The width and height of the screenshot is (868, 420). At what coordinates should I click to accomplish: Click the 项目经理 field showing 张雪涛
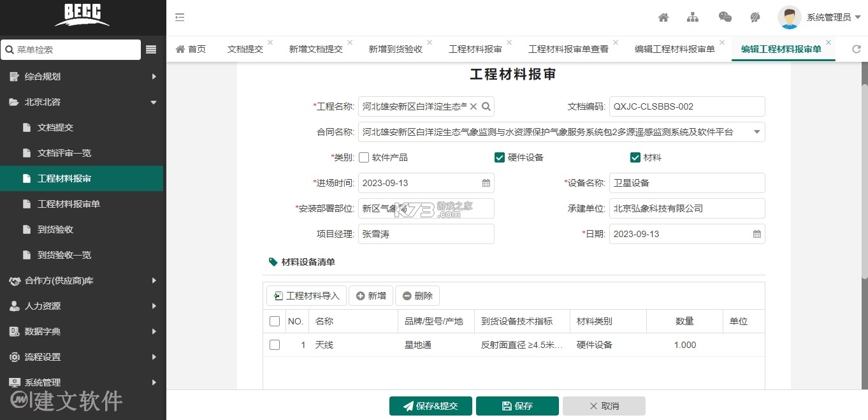pos(426,234)
